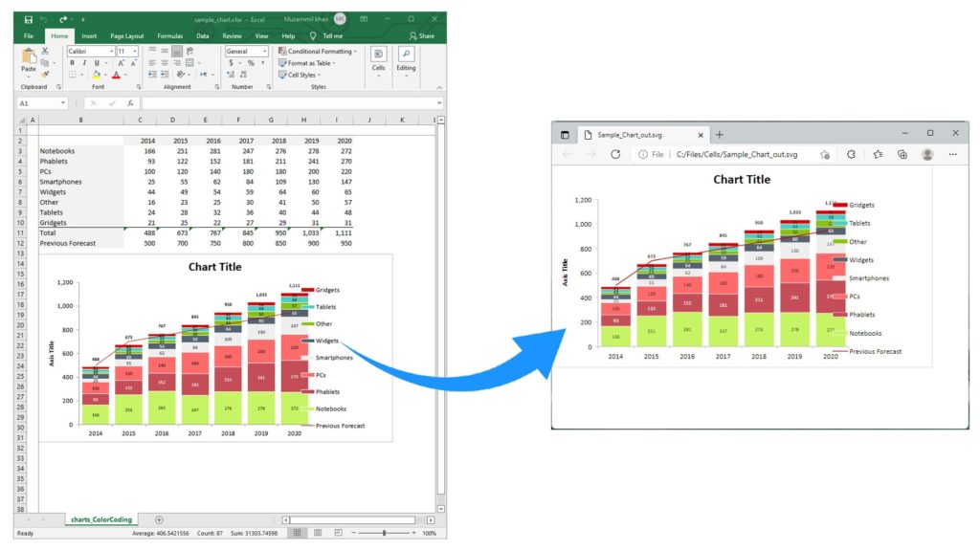The height and width of the screenshot is (551, 980).
Task: Save the workbook via Quick Access toolbar
Action: tap(29, 18)
